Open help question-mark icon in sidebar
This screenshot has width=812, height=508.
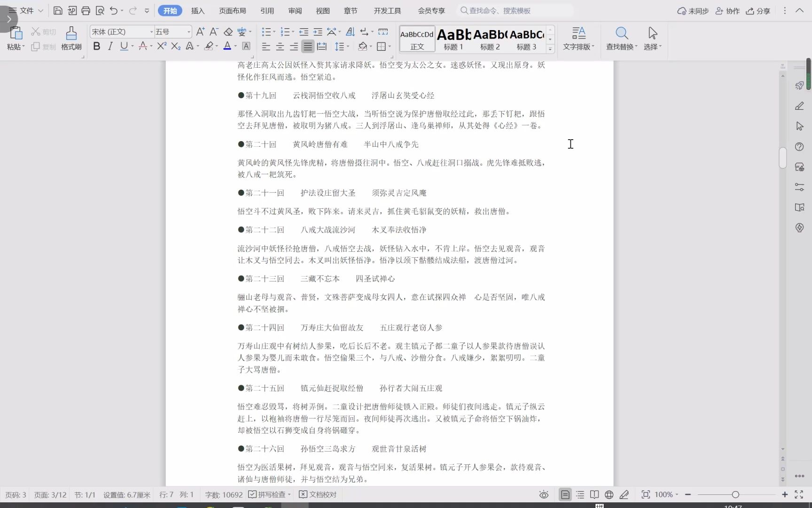[x=799, y=147]
